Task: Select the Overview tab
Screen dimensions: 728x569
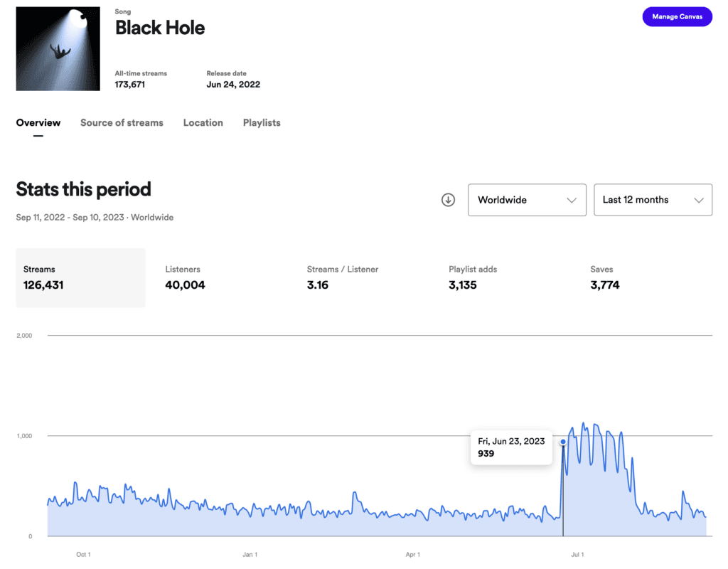Action: pos(38,122)
